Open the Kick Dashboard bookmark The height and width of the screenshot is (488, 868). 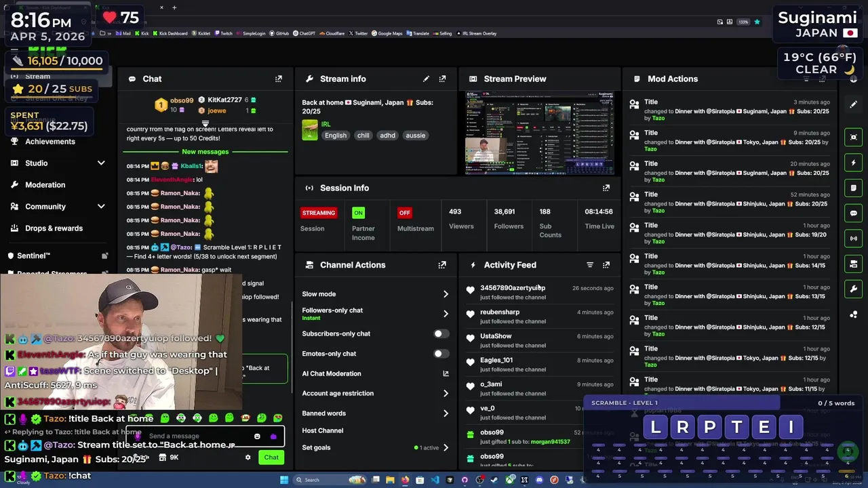point(169,33)
